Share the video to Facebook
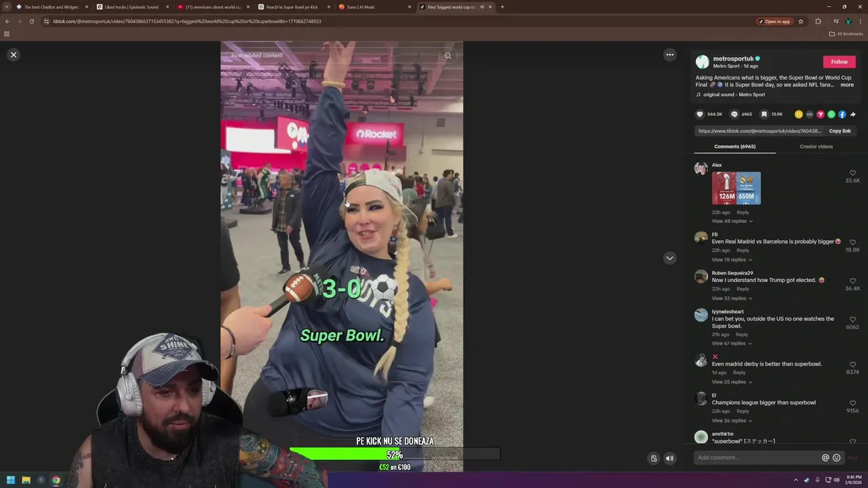This screenshot has height=488, width=868. point(842,115)
